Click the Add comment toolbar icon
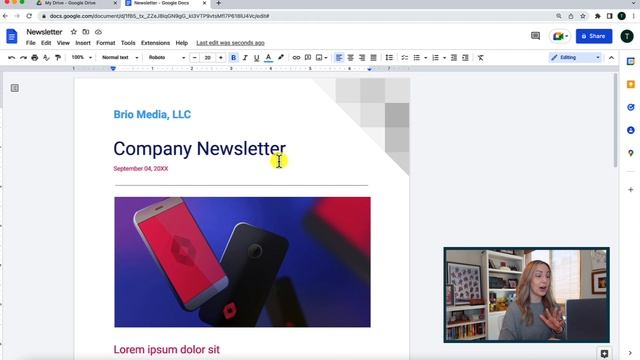Viewport: 640px width, 360px height. point(308,58)
